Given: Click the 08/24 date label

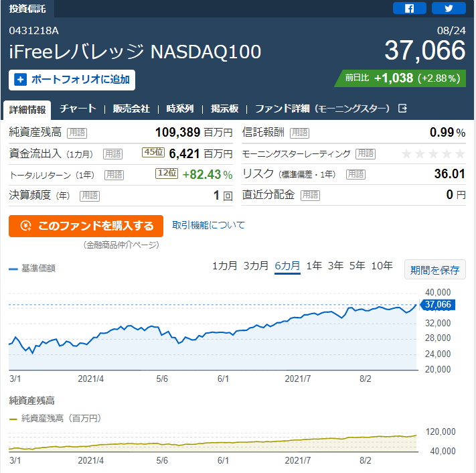Looking at the screenshot, I should tap(451, 31).
